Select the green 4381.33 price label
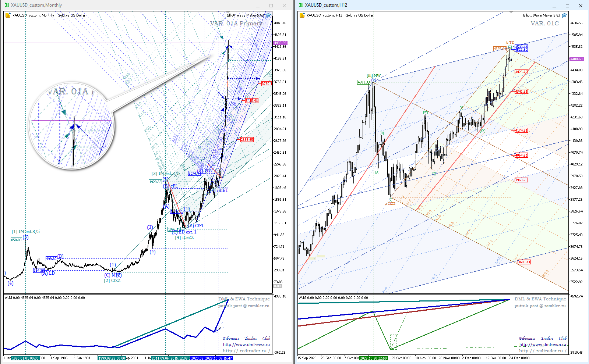 click(363, 82)
